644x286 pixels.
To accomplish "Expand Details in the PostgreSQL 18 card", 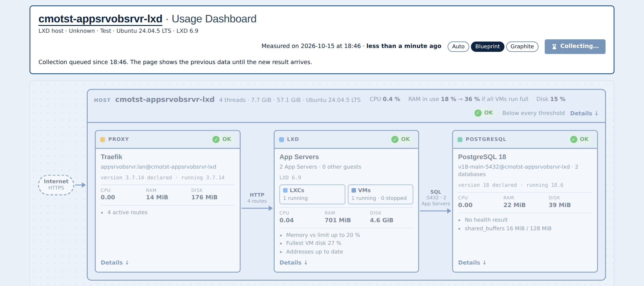I will coord(472,262).
